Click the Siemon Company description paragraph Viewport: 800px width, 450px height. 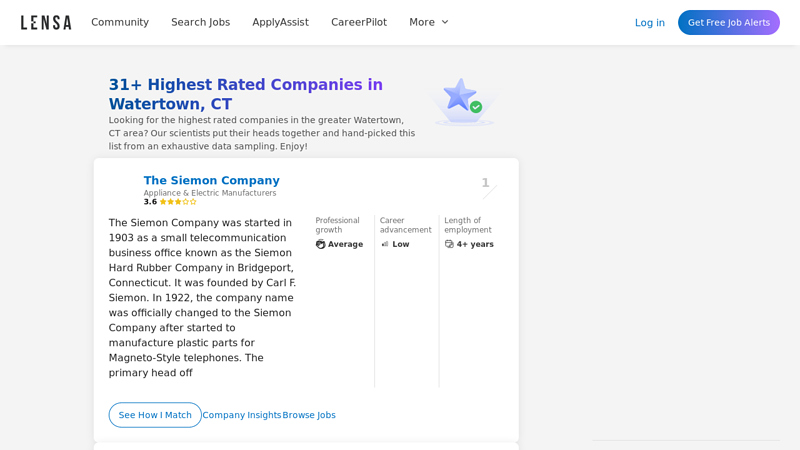coord(203,297)
